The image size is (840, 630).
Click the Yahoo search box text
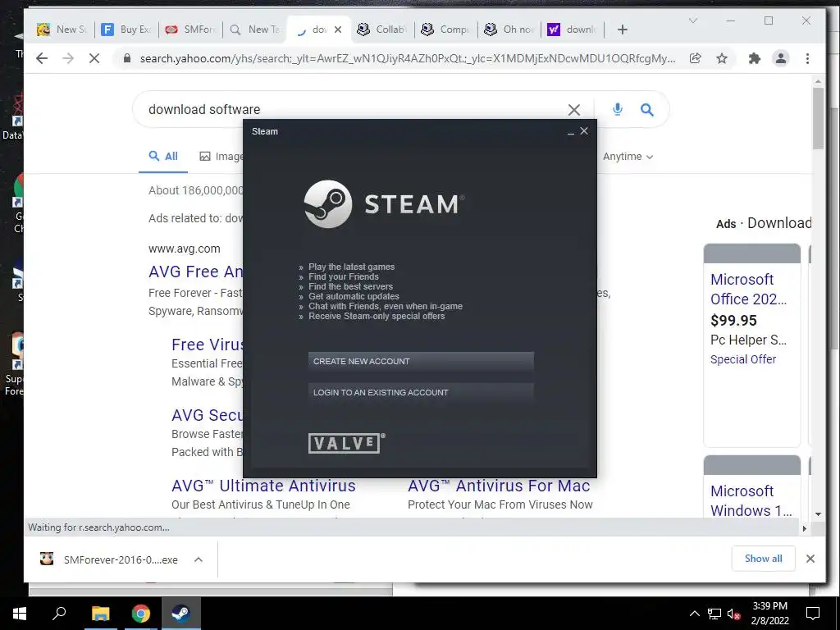coord(204,109)
